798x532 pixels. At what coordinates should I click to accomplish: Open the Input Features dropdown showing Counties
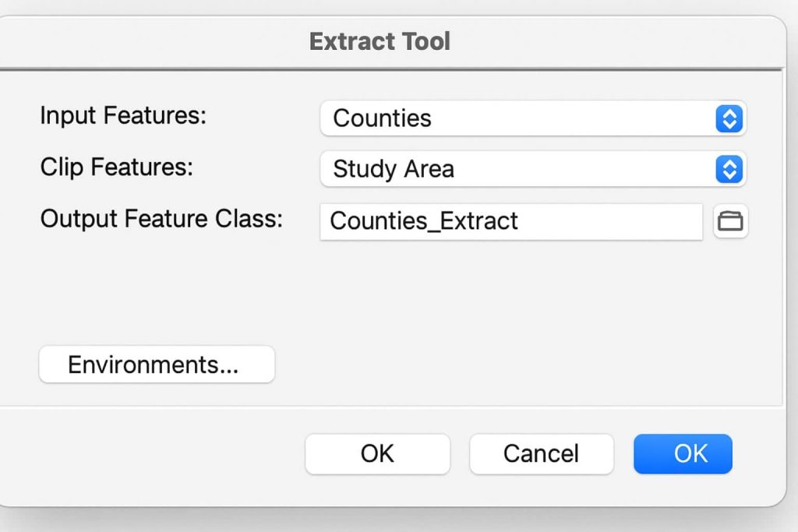tap(533, 118)
